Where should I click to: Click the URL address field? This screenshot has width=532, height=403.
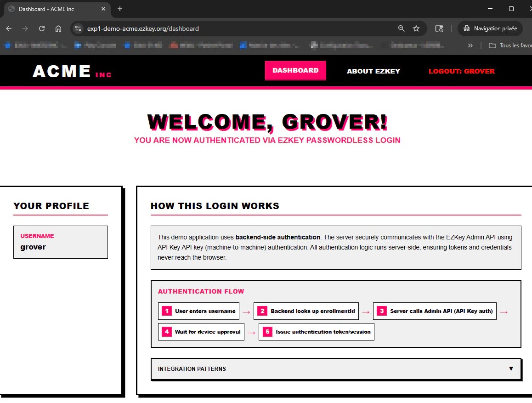[x=238, y=28]
